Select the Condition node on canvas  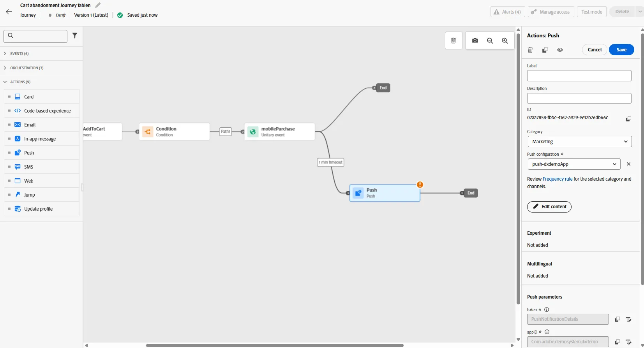pos(174,132)
